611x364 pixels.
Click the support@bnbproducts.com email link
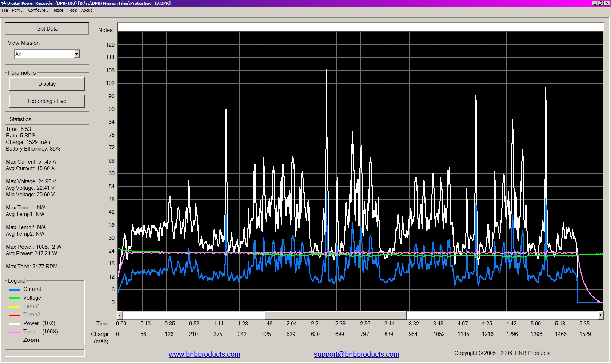coord(356,354)
